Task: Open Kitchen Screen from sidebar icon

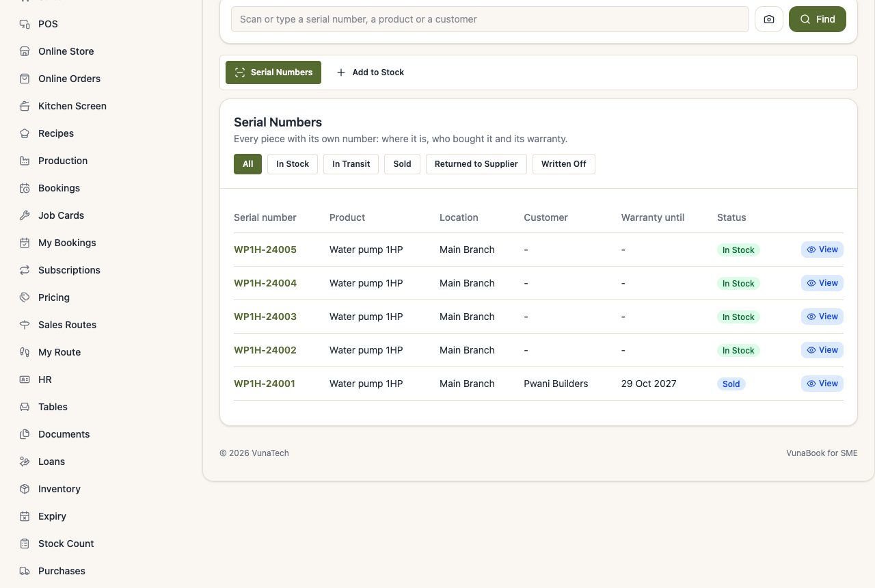Action: [x=25, y=106]
